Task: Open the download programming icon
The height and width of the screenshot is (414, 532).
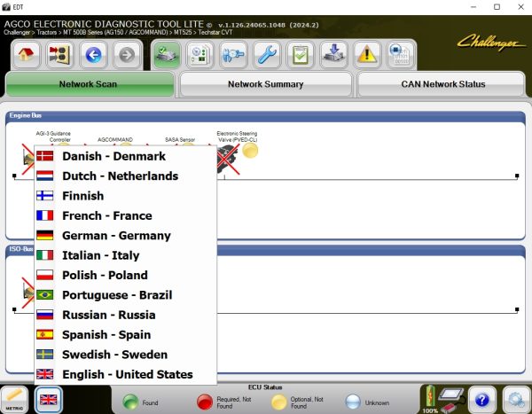Action: pyautogui.click(x=333, y=55)
